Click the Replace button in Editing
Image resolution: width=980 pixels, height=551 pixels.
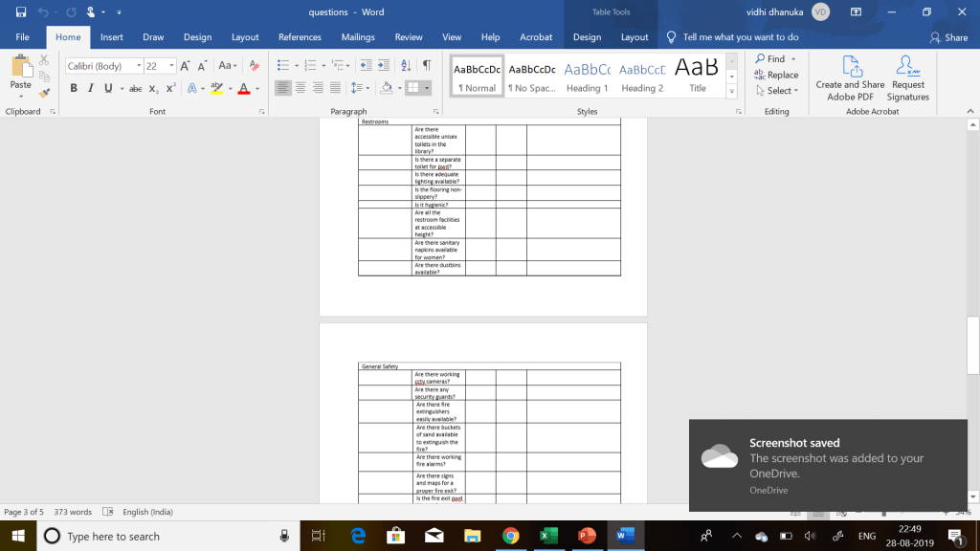(x=775, y=75)
